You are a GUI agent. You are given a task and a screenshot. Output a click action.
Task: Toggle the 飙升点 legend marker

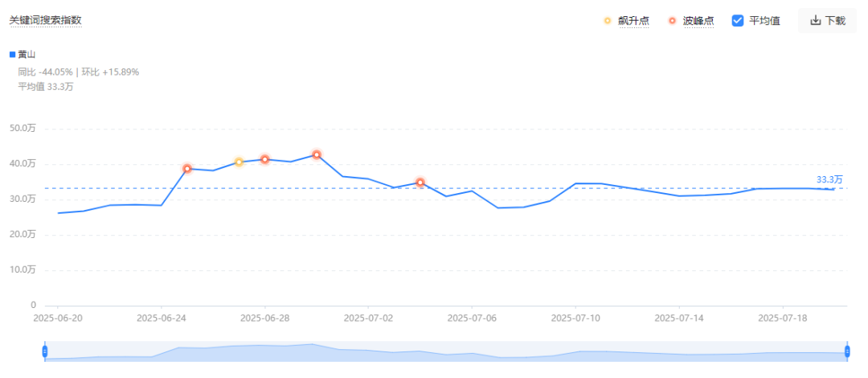(608, 21)
